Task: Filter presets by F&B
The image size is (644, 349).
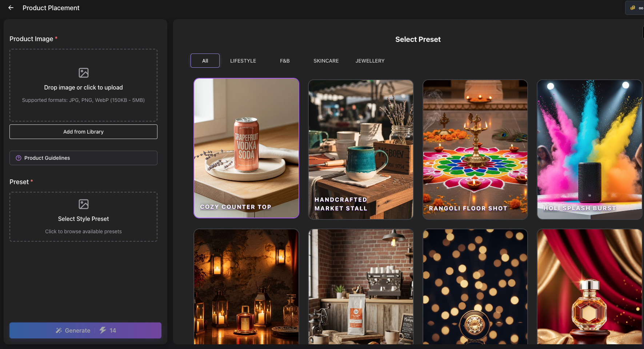Action: pyautogui.click(x=285, y=61)
